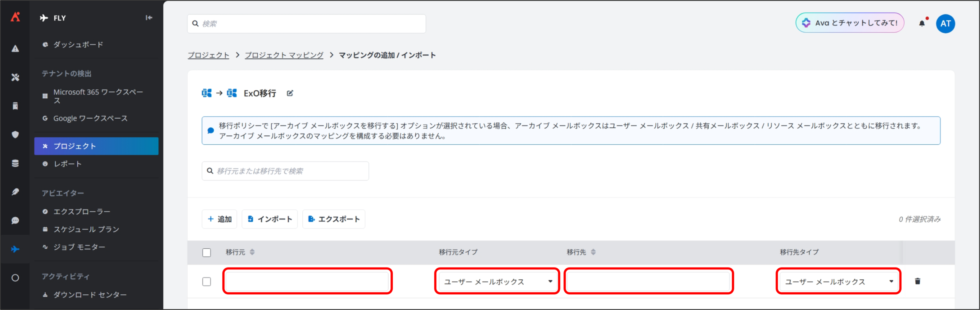
Task: Click the 移行元 text input field
Action: pos(307,282)
